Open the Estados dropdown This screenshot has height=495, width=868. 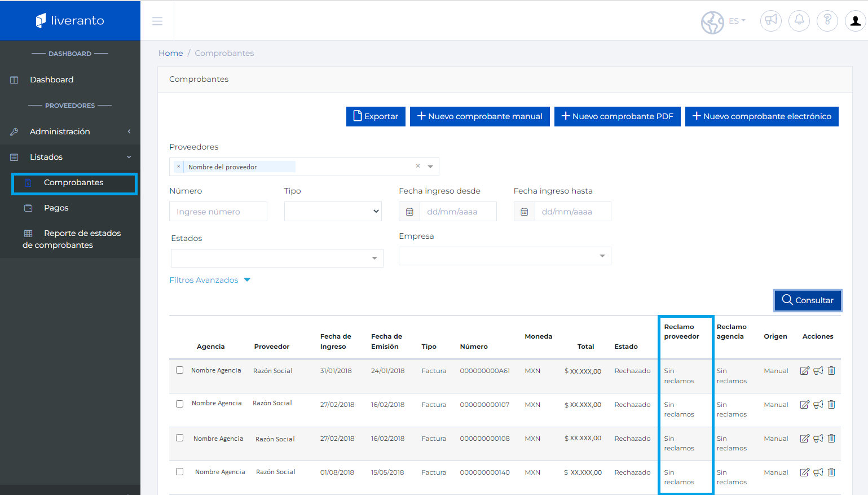[x=277, y=258]
